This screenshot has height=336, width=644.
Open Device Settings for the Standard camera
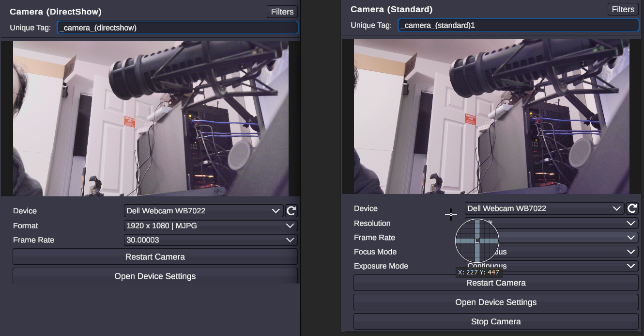495,302
